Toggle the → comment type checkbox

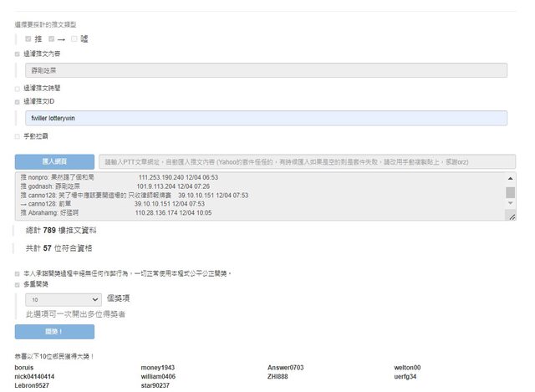51,38
